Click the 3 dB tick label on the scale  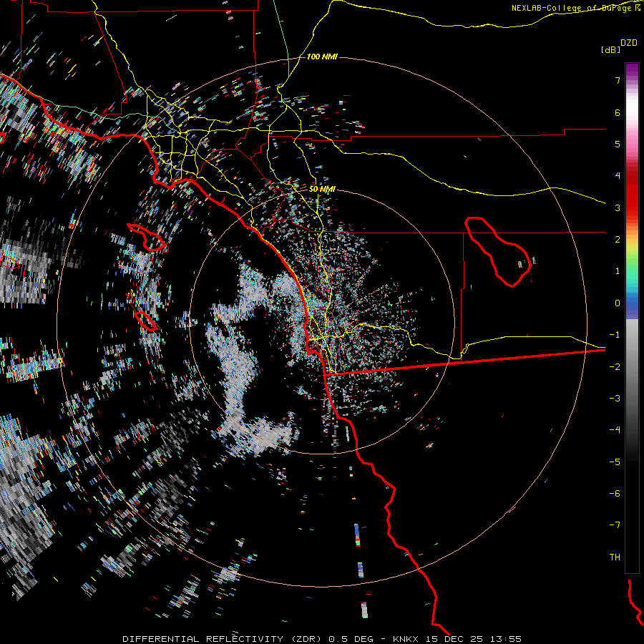point(618,208)
